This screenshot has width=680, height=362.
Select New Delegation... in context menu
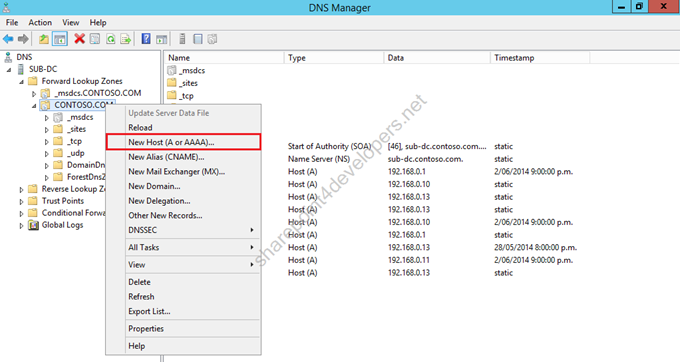[x=183, y=201]
